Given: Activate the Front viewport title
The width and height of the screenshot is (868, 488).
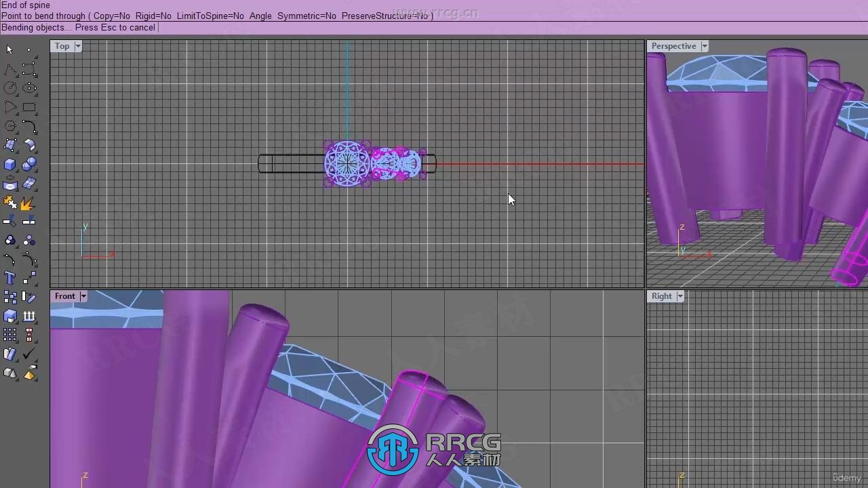Looking at the screenshot, I should click(x=65, y=296).
